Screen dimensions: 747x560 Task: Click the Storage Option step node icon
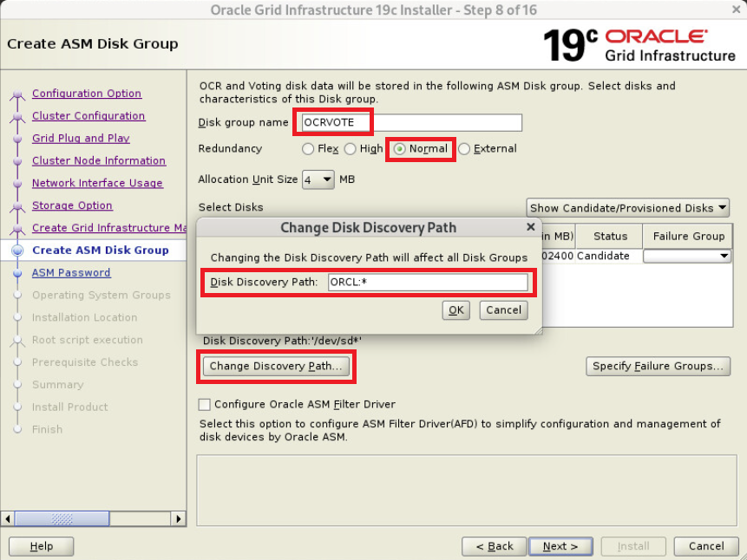pyautogui.click(x=17, y=206)
